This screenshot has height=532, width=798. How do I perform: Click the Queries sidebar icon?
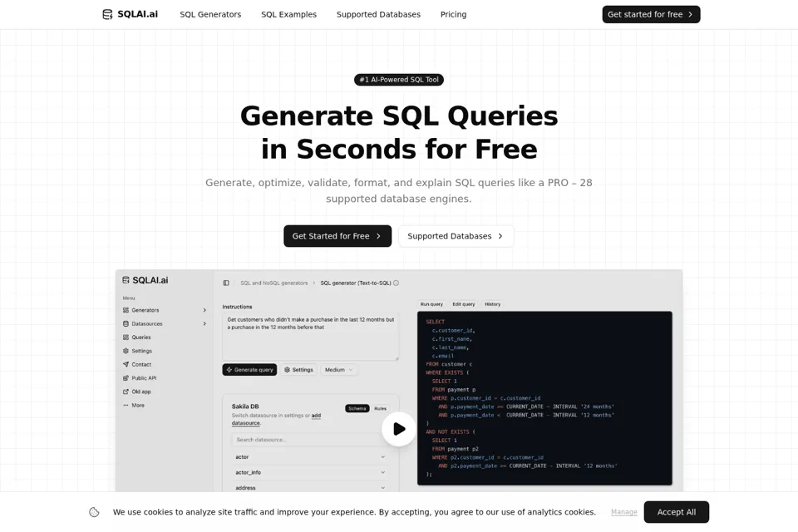[126, 337]
